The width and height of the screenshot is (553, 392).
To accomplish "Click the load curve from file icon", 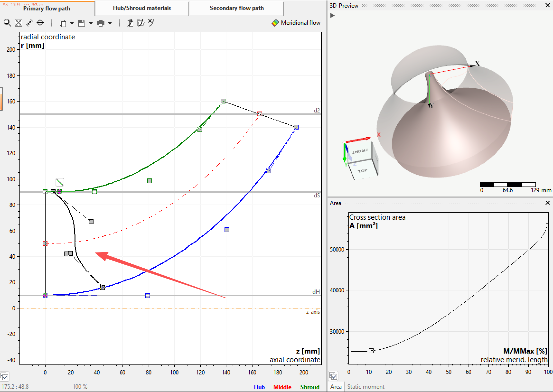I will (x=141, y=23).
